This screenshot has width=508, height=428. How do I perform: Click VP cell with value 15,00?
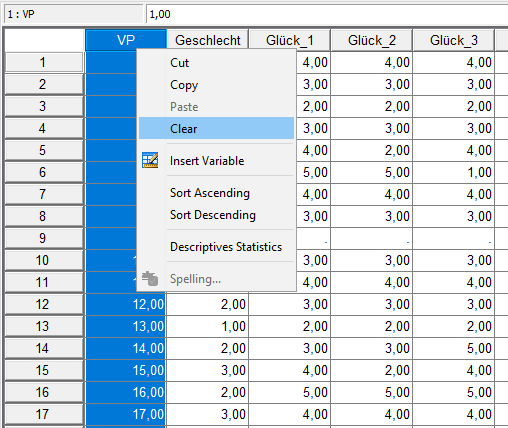click(126, 370)
